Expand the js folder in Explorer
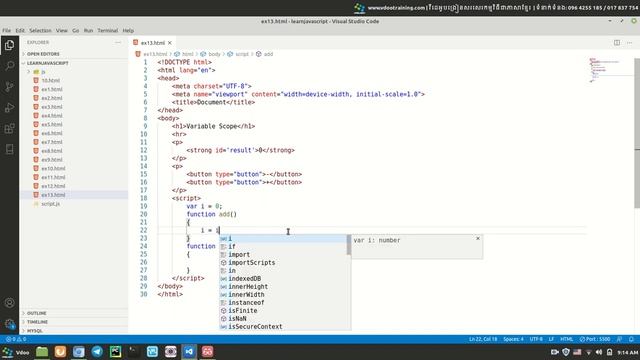Viewport: 640px width, 360px height. (x=43, y=72)
